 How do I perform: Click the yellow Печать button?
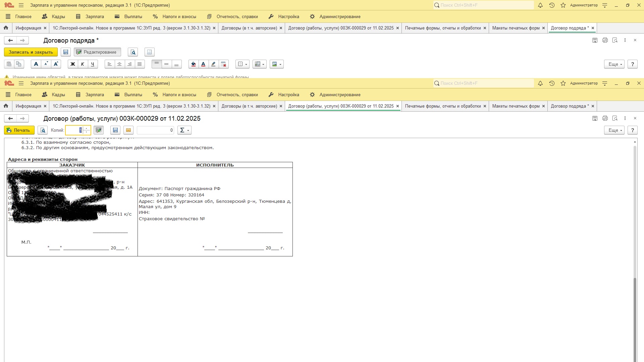pyautogui.click(x=19, y=130)
